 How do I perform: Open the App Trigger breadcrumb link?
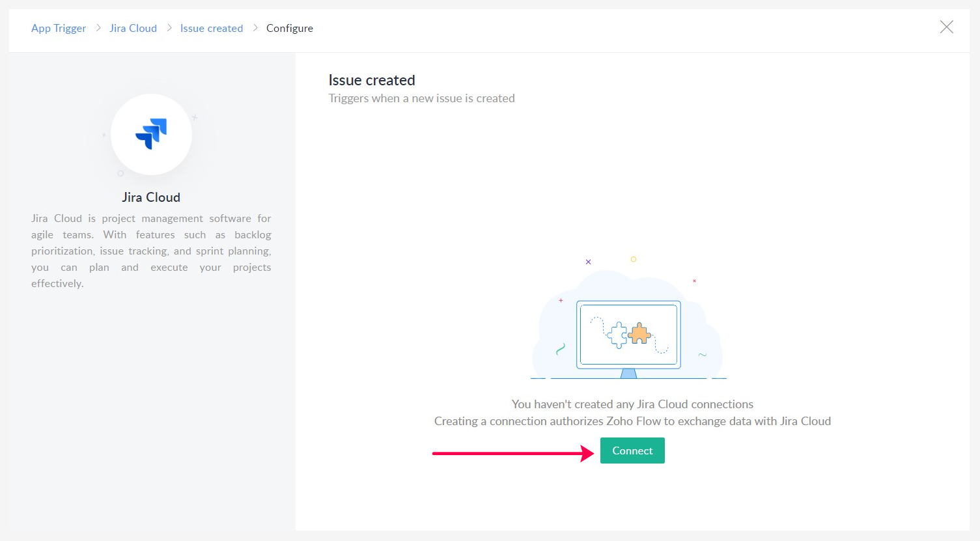pyautogui.click(x=59, y=28)
